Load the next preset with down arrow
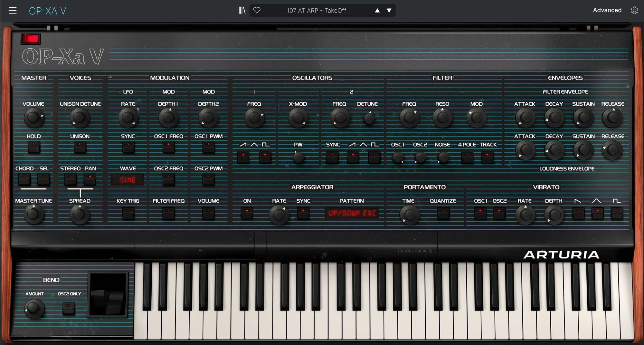The width and height of the screenshot is (644, 345). [389, 11]
